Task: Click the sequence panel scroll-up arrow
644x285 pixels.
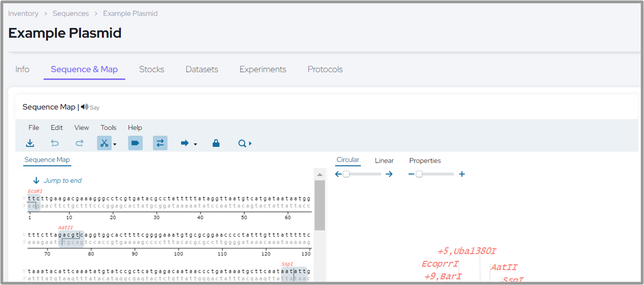Action: tap(320, 174)
